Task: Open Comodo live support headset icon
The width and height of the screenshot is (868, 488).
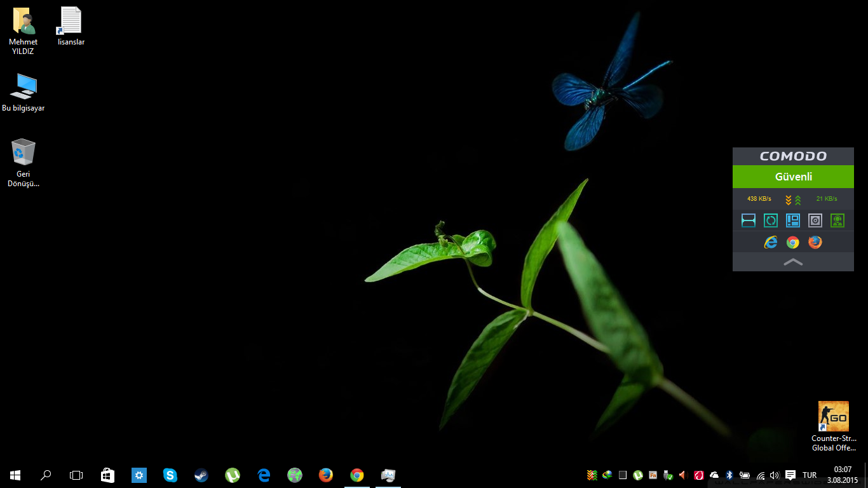Action: pos(837,220)
